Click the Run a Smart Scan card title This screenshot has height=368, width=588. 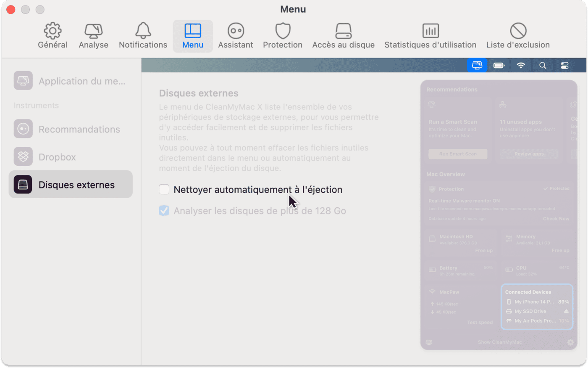(453, 122)
